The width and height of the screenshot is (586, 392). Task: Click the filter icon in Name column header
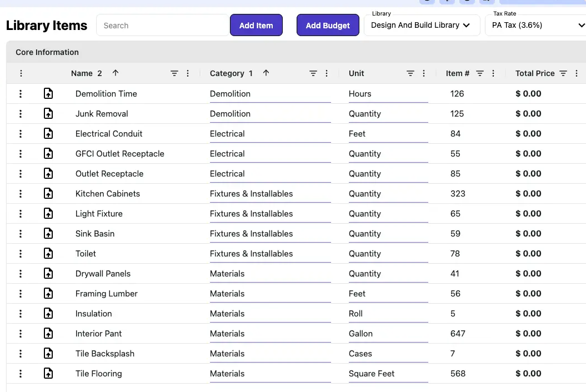pos(174,73)
